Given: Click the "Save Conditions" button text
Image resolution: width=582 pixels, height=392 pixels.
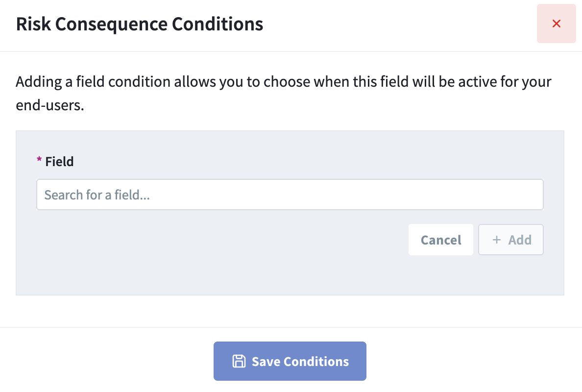Looking at the screenshot, I should (300, 362).
